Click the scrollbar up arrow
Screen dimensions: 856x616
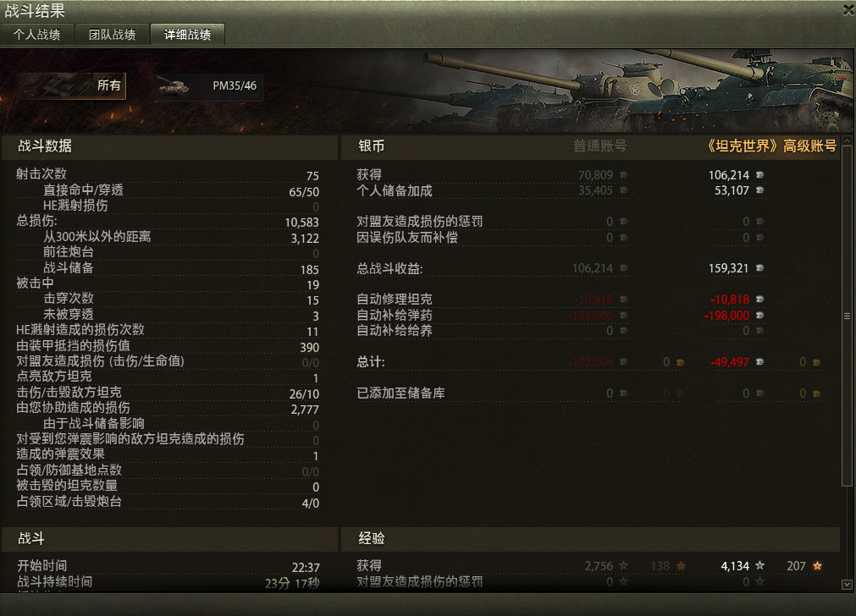[x=848, y=140]
